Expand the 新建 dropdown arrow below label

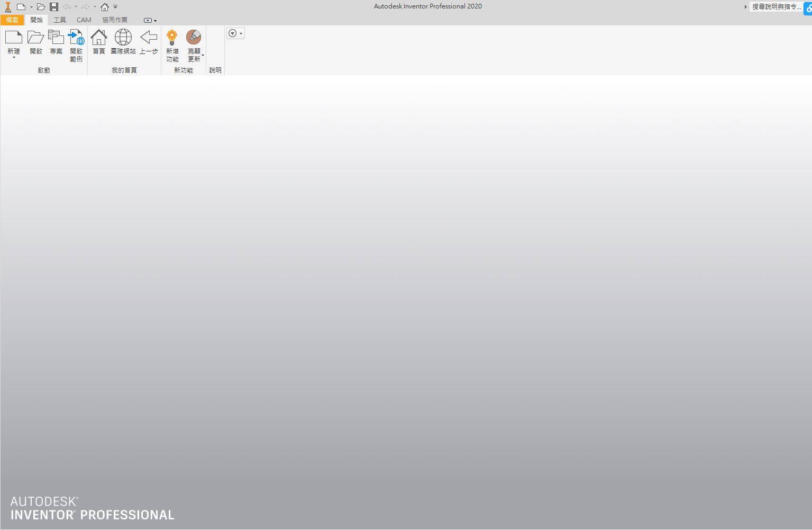click(x=14, y=57)
